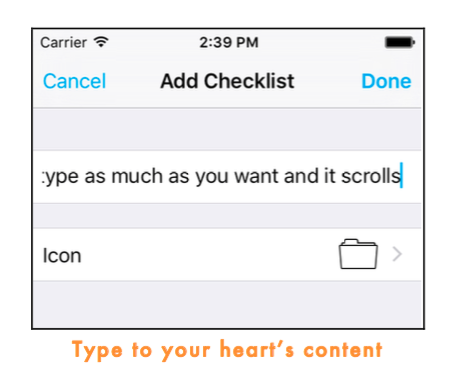Click the word you in the text field
The height and width of the screenshot is (378, 463).
click(212, 177)
